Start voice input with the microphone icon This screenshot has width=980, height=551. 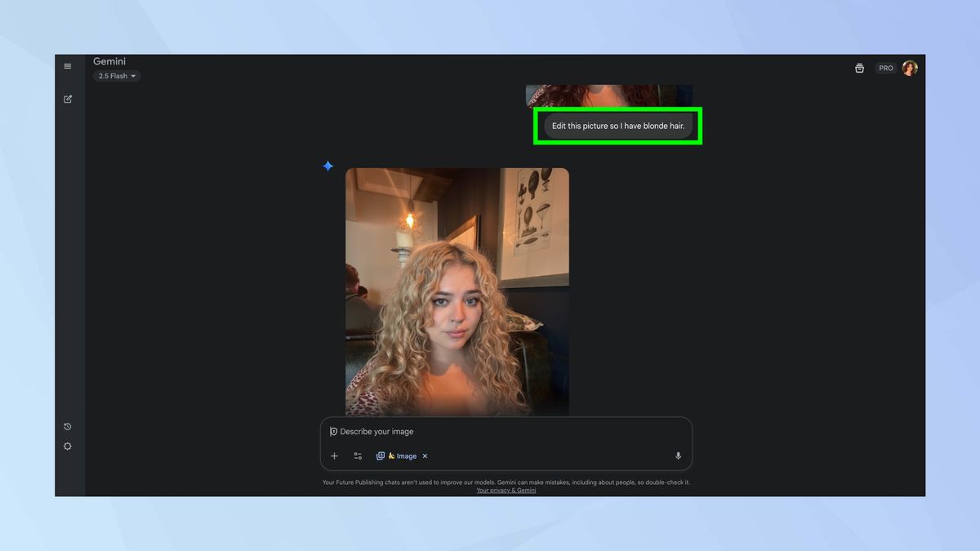tap(678, 456)
